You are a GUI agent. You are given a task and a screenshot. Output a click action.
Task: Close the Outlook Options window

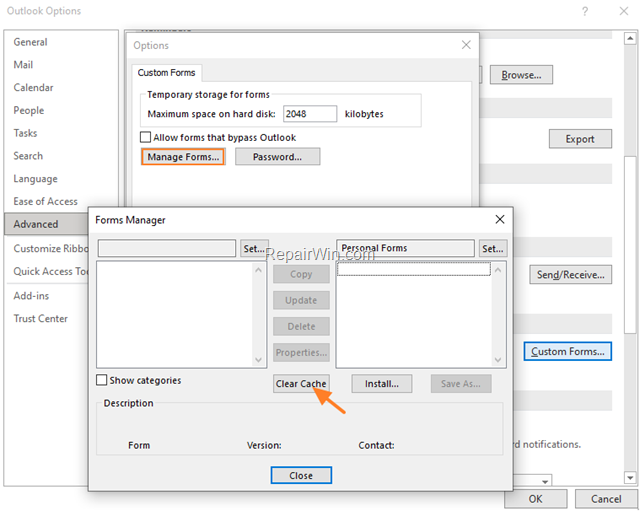tap(624, 11)
